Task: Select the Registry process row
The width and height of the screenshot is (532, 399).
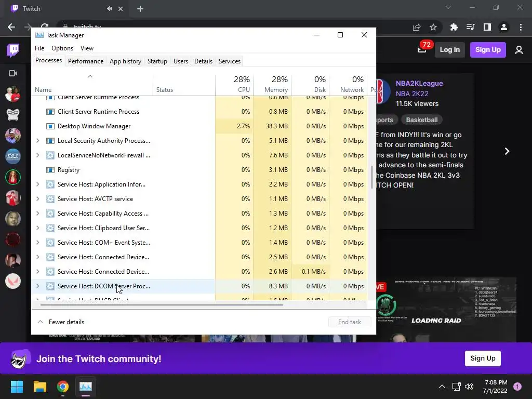Action: [x=199, y=170]
